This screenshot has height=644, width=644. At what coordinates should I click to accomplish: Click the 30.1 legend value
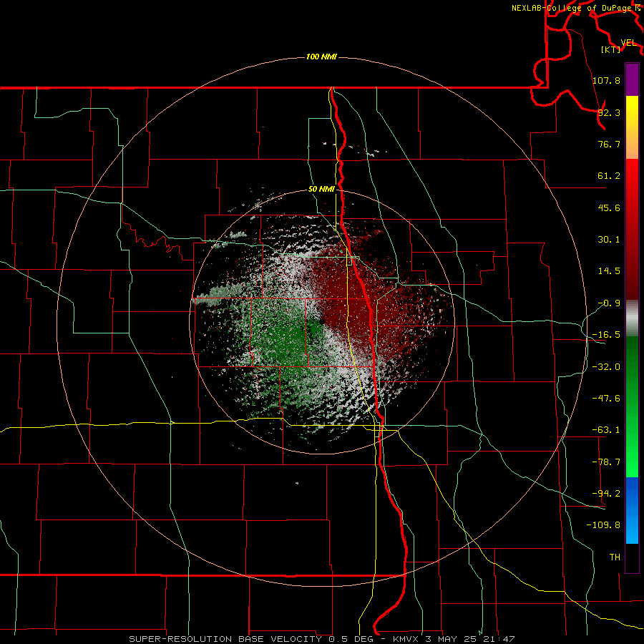[x=609, y=240]
